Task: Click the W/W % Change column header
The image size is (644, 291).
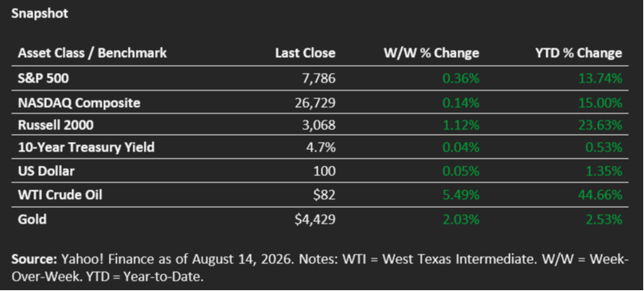Action: [x=431, y=53]
